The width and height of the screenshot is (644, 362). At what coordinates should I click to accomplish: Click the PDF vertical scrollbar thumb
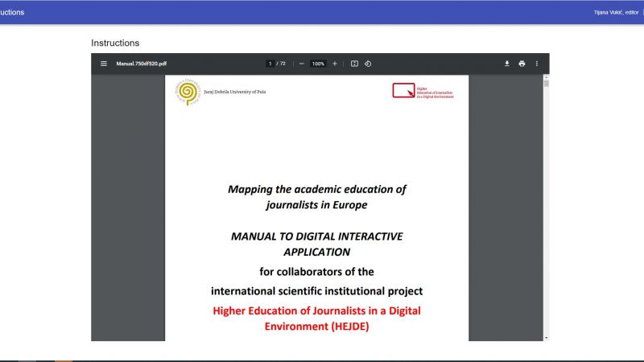[x=546, y=84]
